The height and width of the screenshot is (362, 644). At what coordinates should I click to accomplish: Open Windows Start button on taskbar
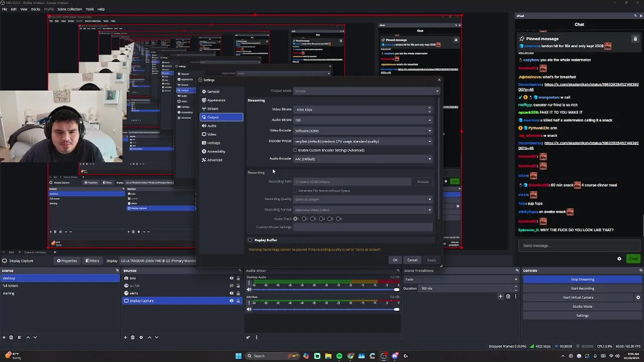click(238, 356)
